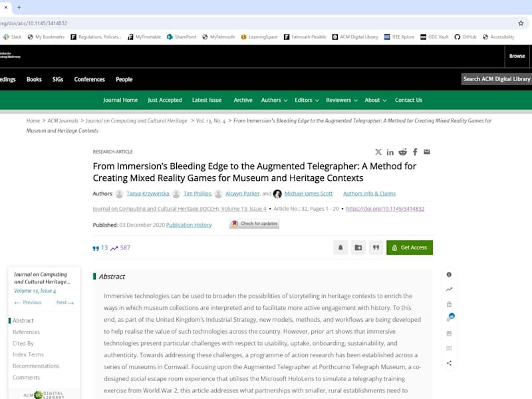Open ACM Digital Library bookmark

coord(355,37)
